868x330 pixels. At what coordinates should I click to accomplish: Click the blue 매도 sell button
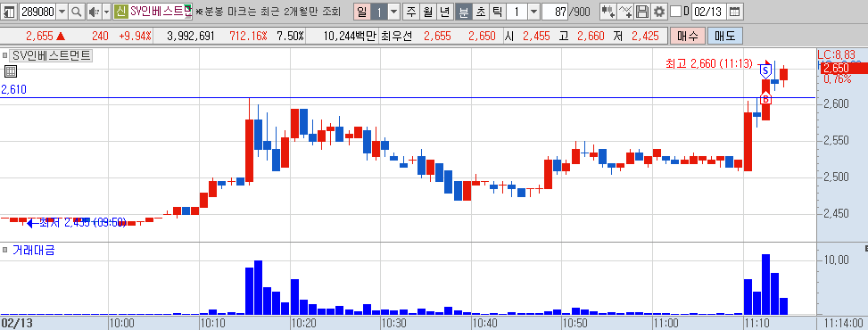[724, 36]
